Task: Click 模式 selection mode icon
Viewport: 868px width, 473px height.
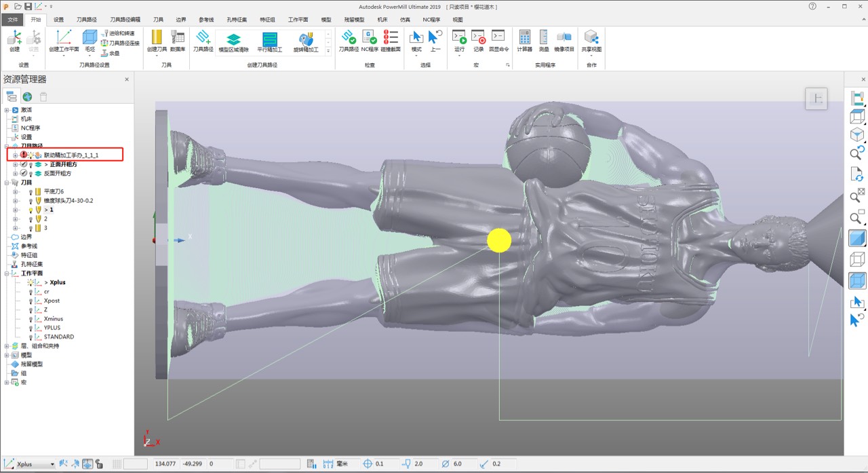Action: coord(416,38)
